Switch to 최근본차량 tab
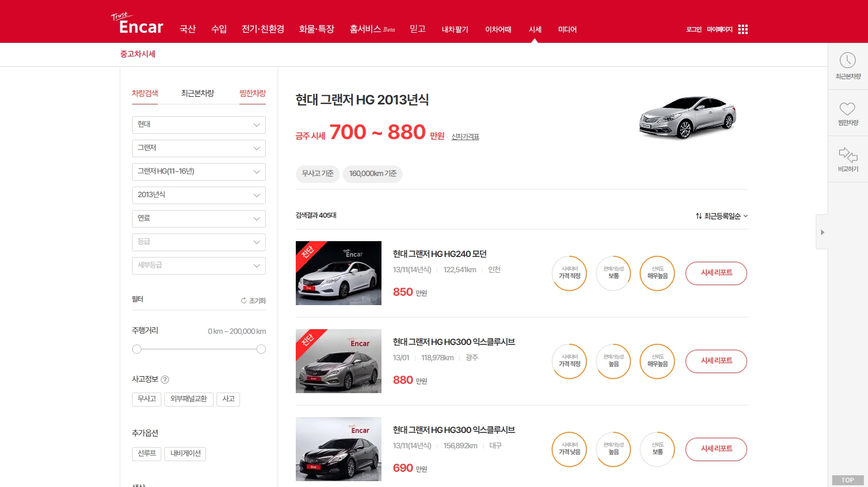Screen dimensions: 868x487 [198, 93]
